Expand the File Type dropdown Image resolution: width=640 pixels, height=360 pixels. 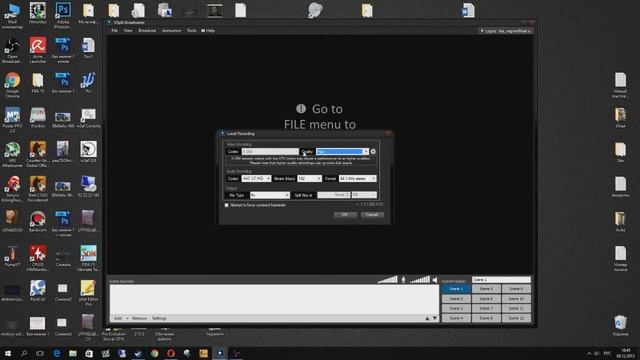coord(270,195)
